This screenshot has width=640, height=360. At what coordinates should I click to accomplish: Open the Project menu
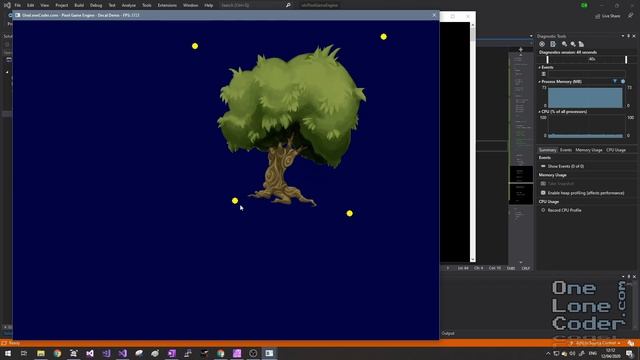pos(62,5)
